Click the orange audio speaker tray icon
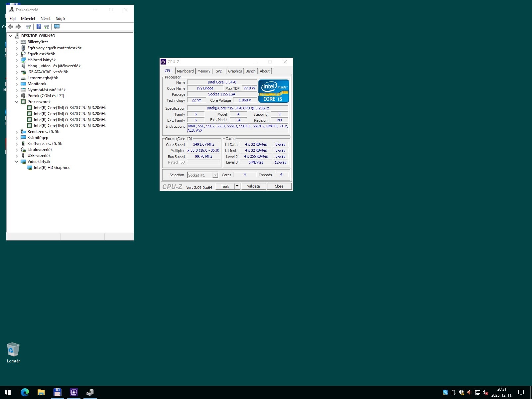 [x=469, y=392]
